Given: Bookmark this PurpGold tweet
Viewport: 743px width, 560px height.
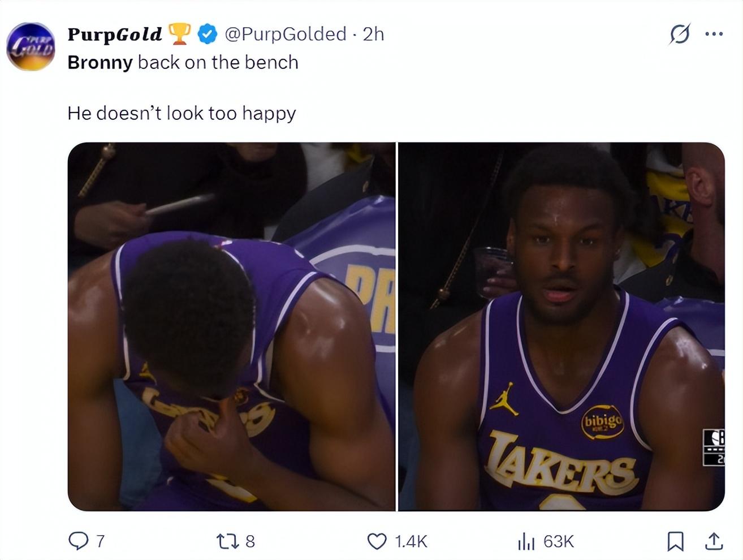Looking at the screenshot, I should (675, 541).
